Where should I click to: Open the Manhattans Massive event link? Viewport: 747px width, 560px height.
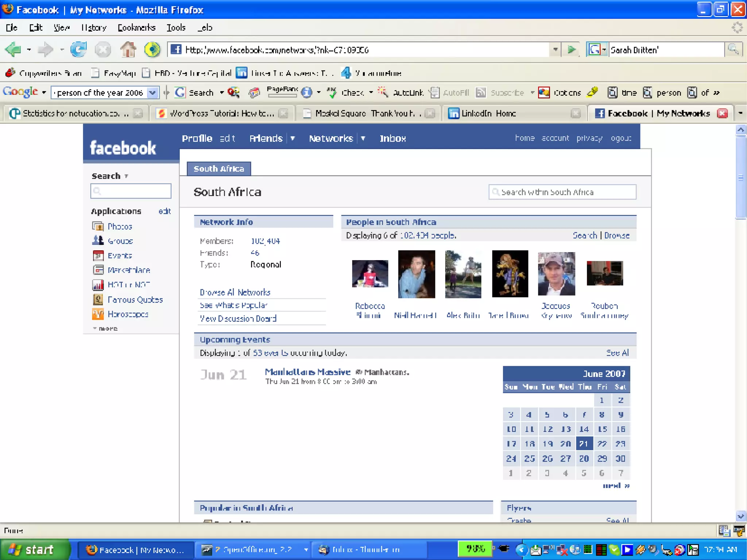(307, 372)
